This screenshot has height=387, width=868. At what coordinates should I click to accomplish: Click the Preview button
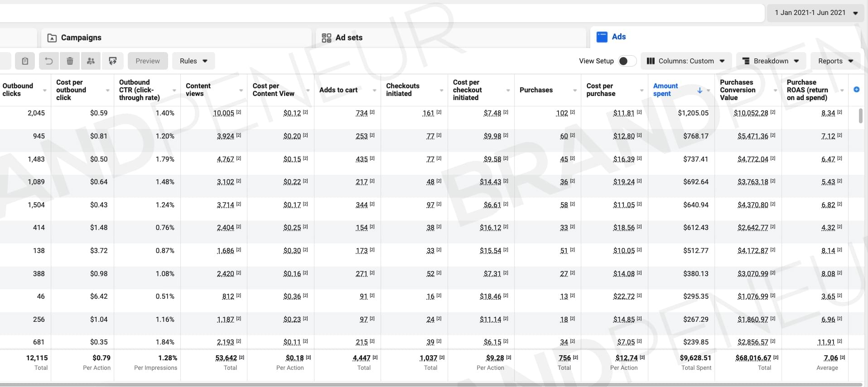click(148, 61)
